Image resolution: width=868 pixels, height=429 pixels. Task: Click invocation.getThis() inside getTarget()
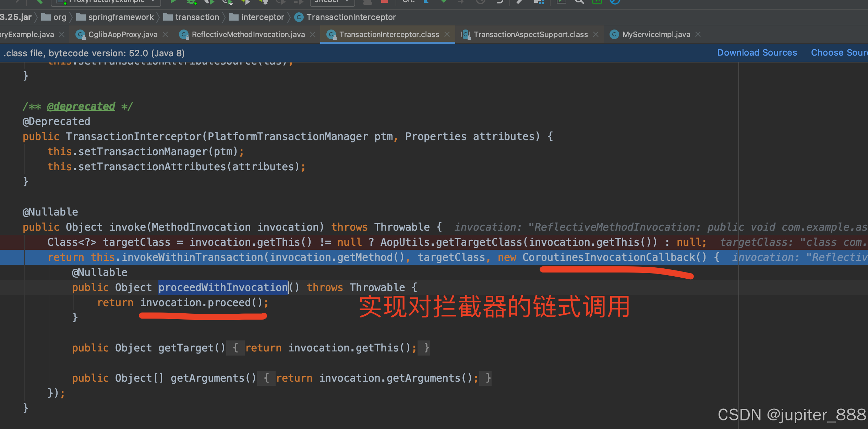(x=350, y=348)
